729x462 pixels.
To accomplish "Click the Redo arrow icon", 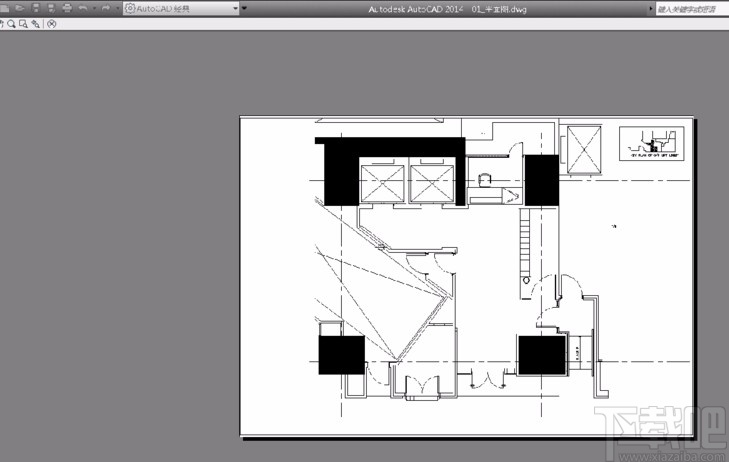I will tap(106, 8).
